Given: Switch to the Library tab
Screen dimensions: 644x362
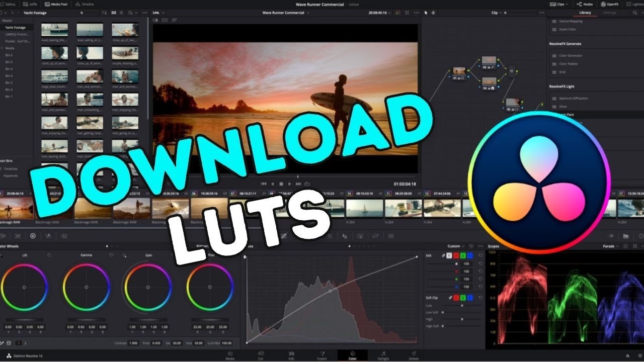Looking at the screenshot, I should click(x=585, y=13).
